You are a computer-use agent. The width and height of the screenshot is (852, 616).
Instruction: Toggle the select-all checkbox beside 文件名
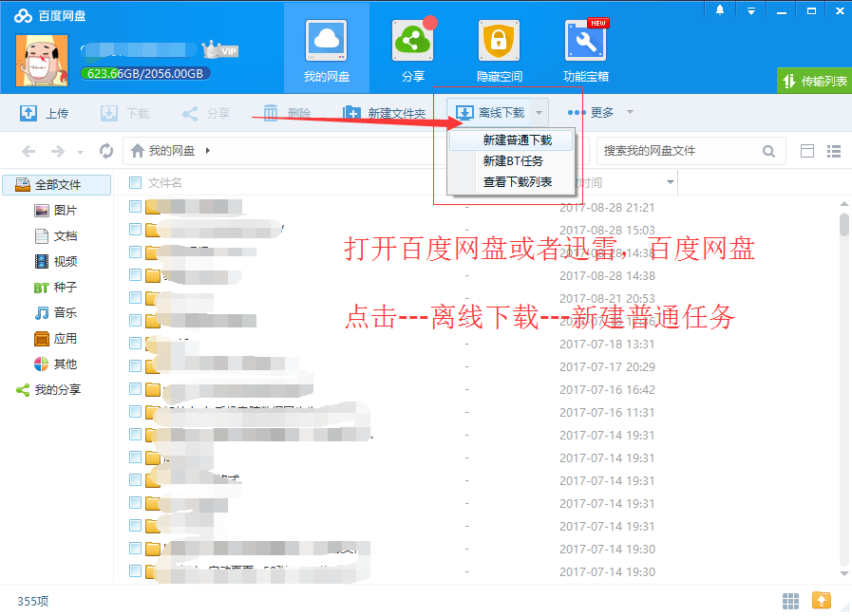[x=135, y=182]
